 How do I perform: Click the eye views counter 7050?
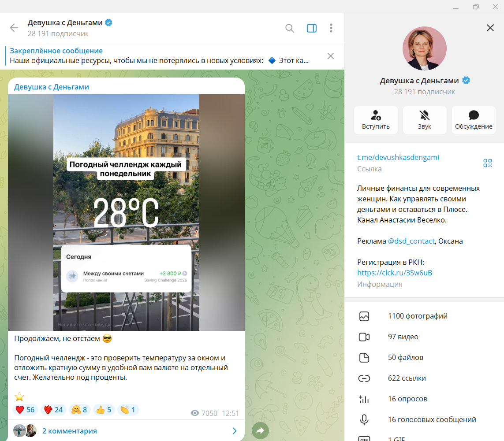pyautogui.click(x=204, y=413)
